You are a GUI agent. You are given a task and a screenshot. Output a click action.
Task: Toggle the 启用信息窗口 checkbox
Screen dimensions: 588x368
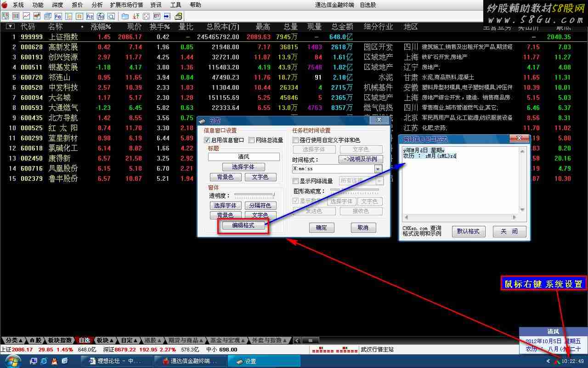coord(207,140)
